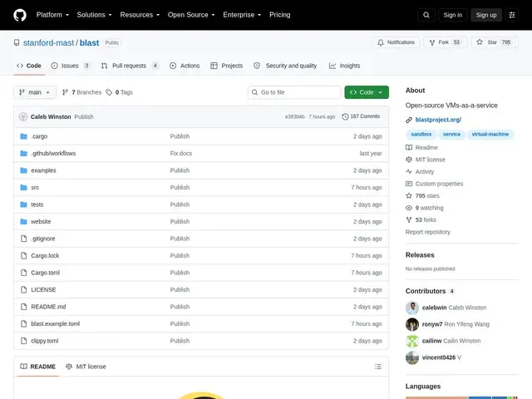532x399 pixels.
Task: Click the LICENSE file icon
Action: click(23, 290)
